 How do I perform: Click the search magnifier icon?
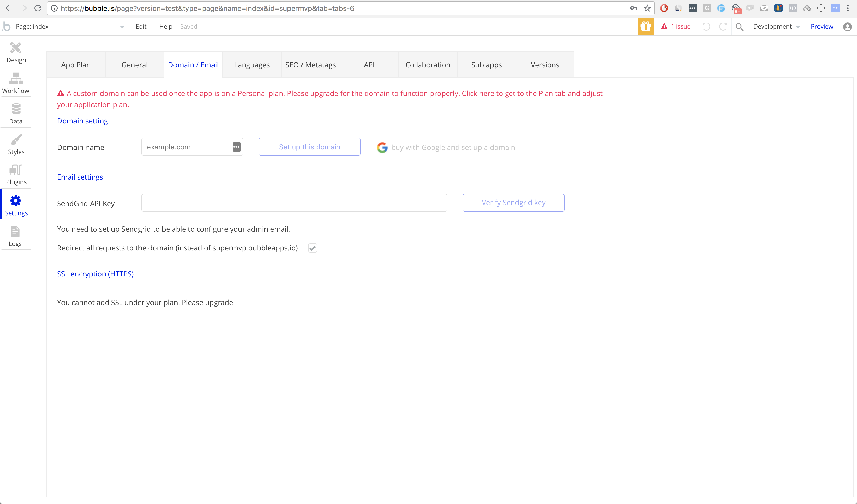[739, 27]
